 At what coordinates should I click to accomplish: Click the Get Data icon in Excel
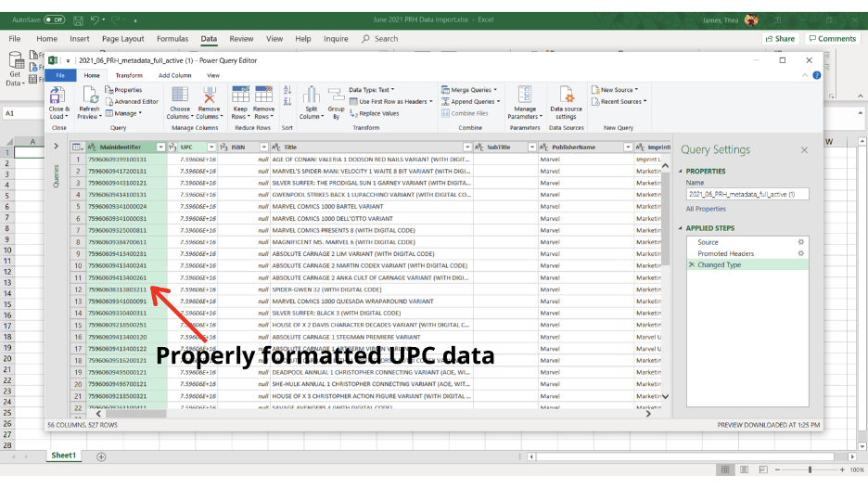(16, 61)
